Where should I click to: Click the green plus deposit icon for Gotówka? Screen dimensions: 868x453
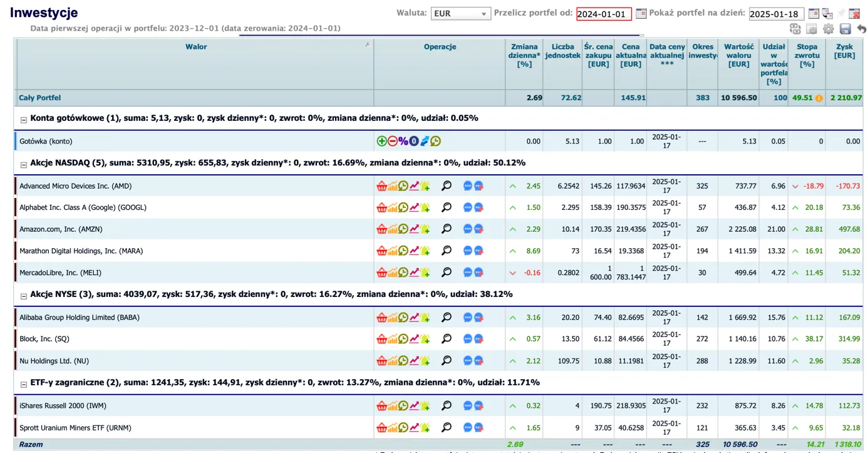[x=381, y=141]
